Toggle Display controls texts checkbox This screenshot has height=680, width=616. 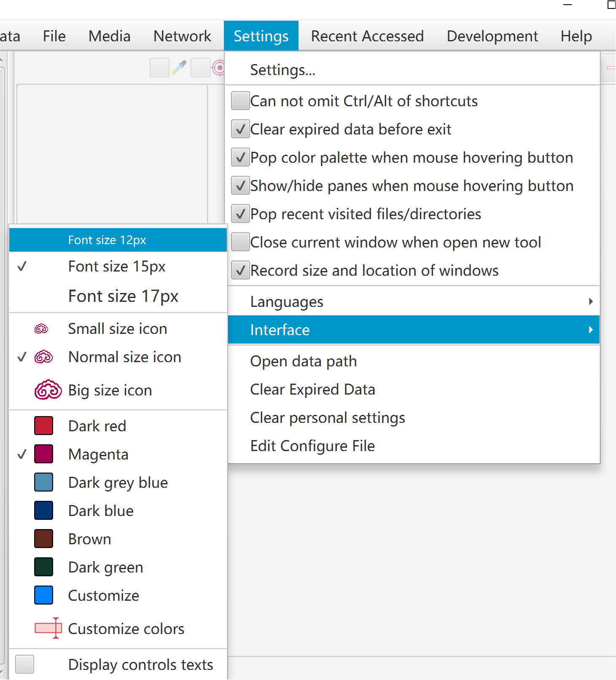pyautogui.click(x=25, y=664)
